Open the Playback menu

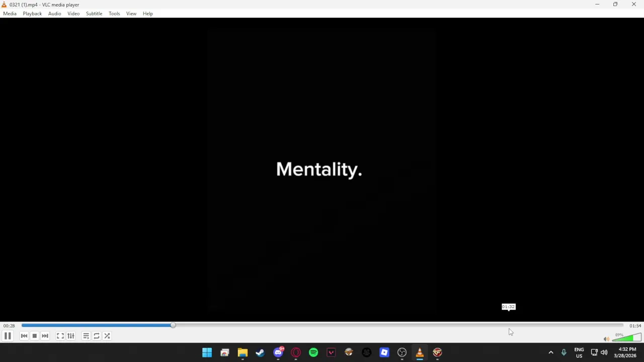coord(32,14)
